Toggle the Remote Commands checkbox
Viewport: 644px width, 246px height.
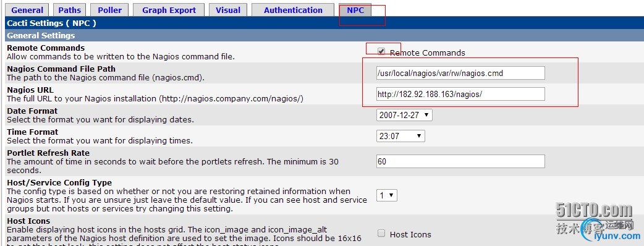click(x=381, y=52)
